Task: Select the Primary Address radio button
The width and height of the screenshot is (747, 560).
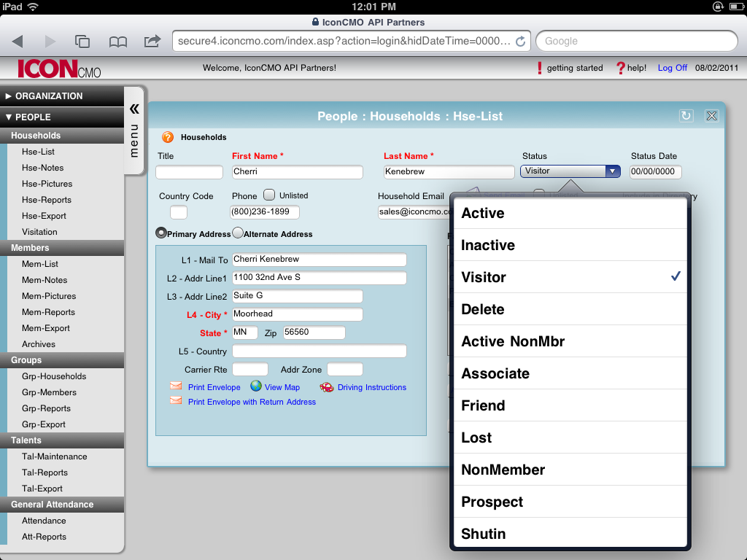Action: [x=161, y=233]
